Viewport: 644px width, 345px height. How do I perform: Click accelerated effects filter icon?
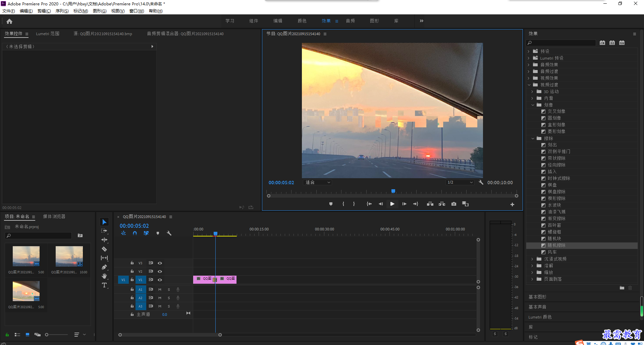602,43
